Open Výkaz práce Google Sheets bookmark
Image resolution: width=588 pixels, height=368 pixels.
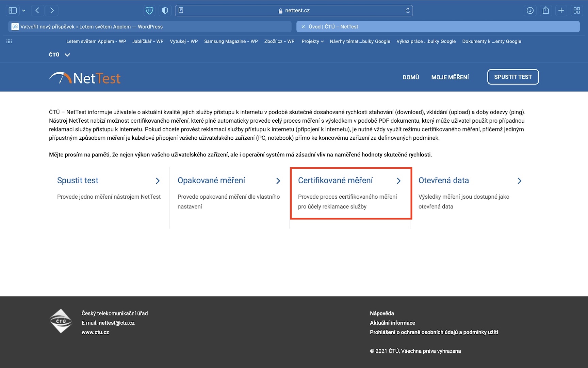click(426, 41)
